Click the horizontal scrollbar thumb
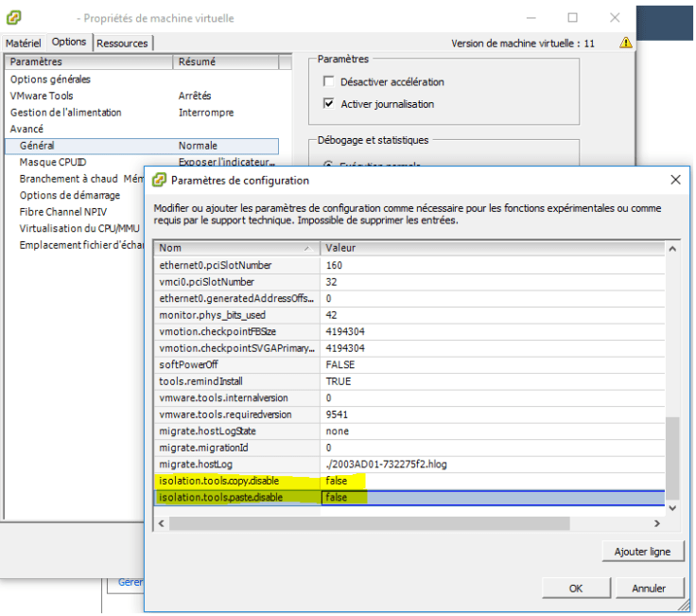This screenshot has width=696, height=616. pyautogui.click(x=370, y=523)
